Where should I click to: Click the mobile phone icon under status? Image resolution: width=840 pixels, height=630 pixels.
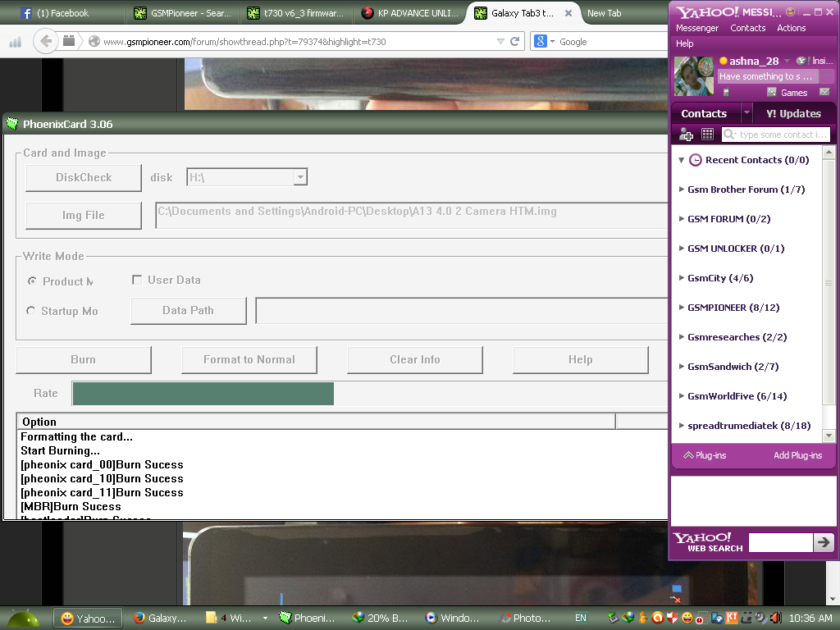pos(726,92)
